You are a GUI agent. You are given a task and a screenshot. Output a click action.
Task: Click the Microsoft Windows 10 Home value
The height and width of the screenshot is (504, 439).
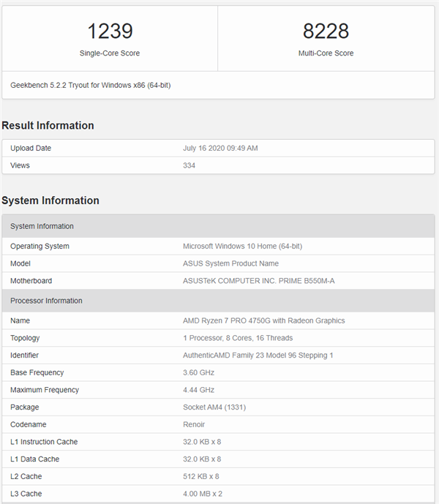click(x=242, y=247)
